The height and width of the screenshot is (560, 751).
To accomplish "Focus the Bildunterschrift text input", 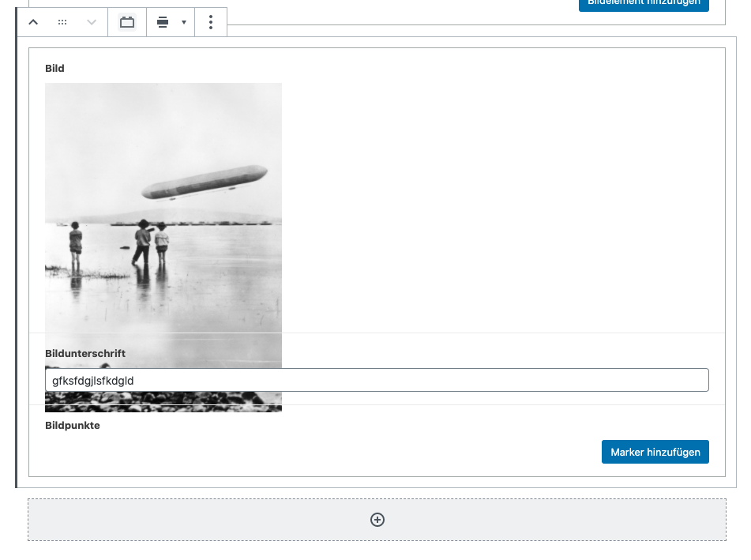I will 377,380.
